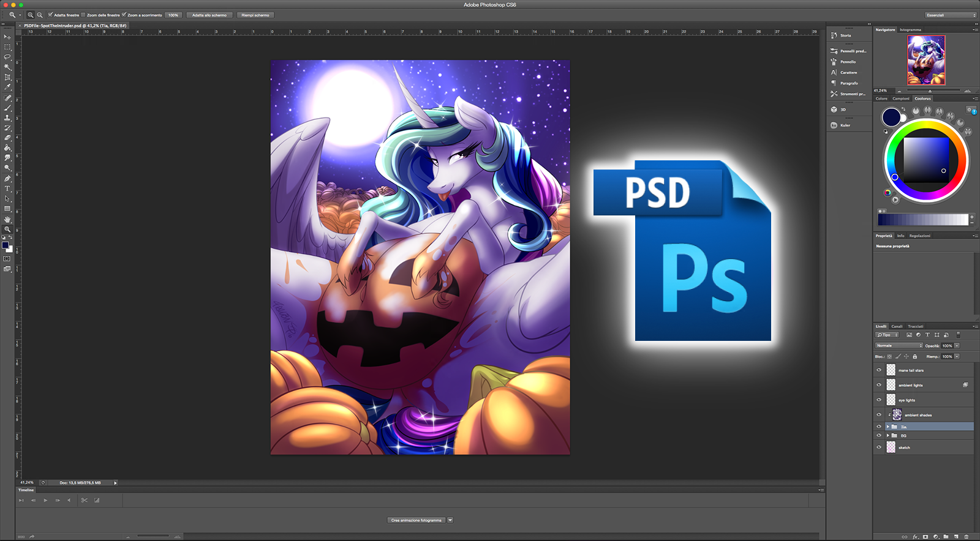Click the zoom-in magnifier in options bar
980x541 pixels.
[x=31, y=15]
